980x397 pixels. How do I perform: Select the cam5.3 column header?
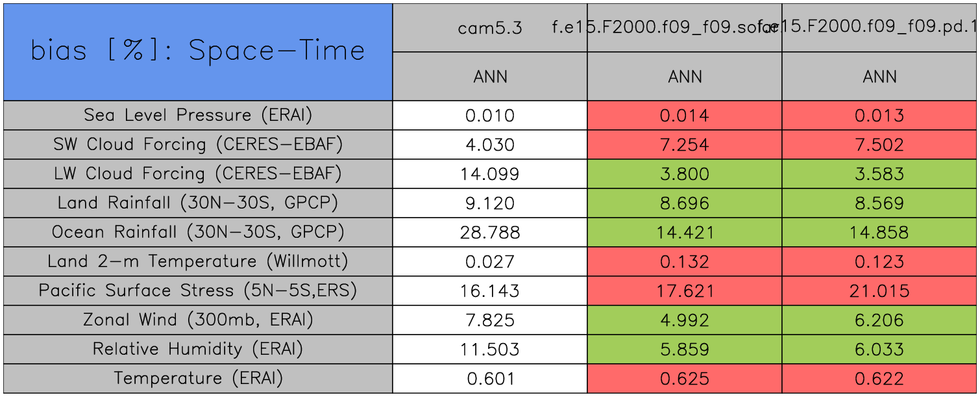coord(490,28)
